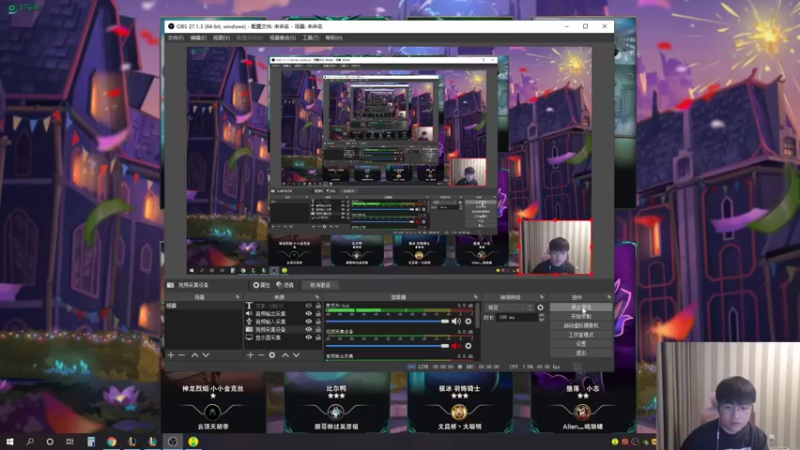The image size is (800, 450).
Task: Toggle lock on 文本 source
Action: point(318,306)
